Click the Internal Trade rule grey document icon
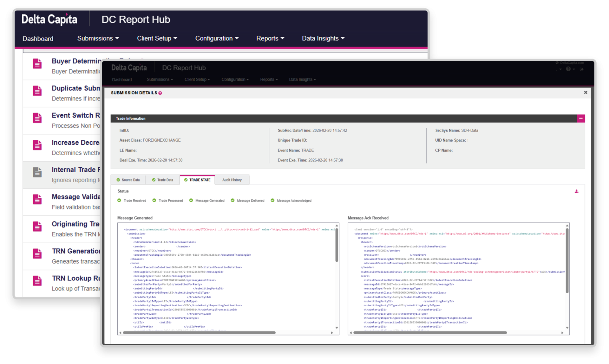 pos(37,172)
